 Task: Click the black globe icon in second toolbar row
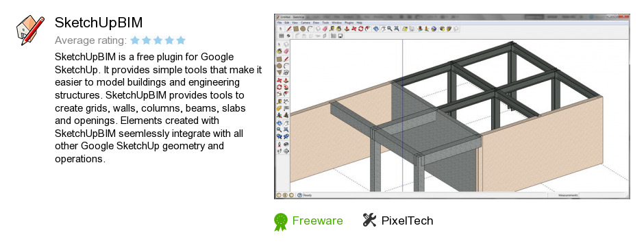(x=288, y=36)
